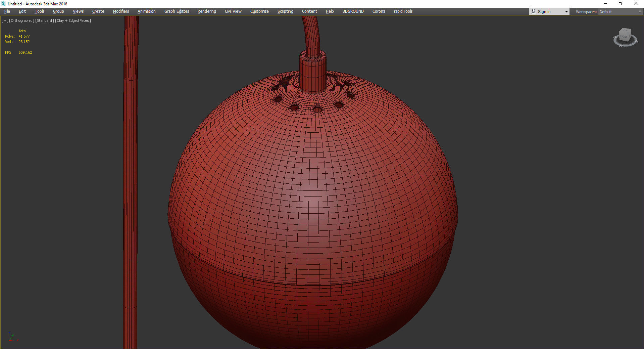Open the Views menu

[78, 11]
